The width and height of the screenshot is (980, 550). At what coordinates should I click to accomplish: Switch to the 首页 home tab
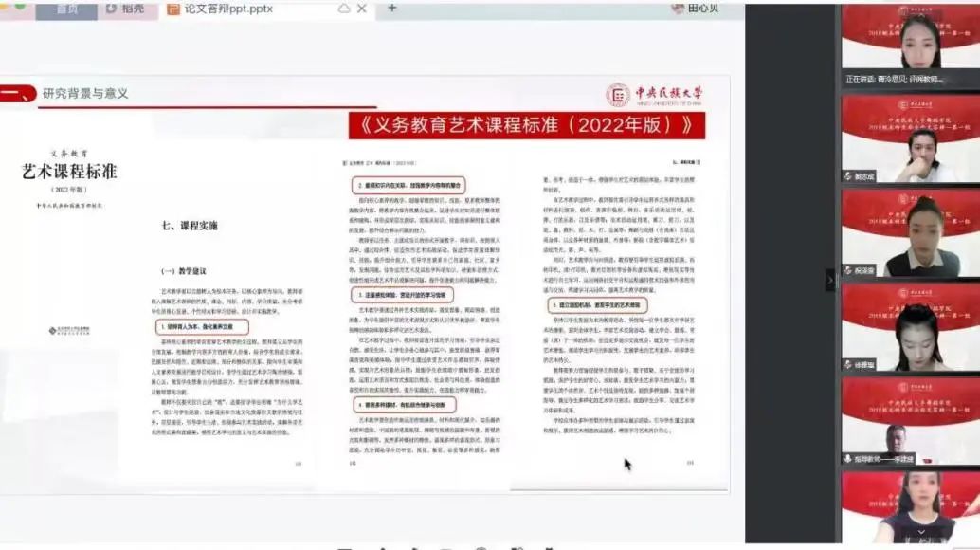[x=66, y=9]
